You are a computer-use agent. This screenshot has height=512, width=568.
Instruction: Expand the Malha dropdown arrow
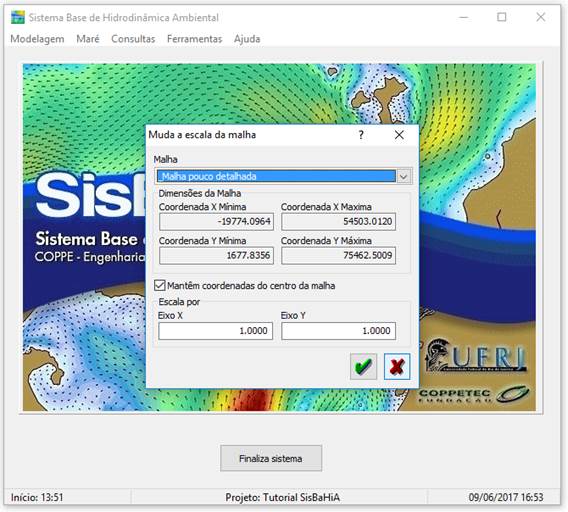coord(404,176)
